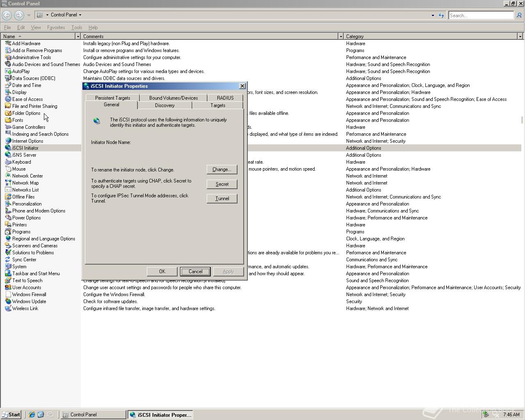The height and width of the screenshot is (420, 525).
Task: Open the Network Center icon
Action: click(x=8, y=176)
